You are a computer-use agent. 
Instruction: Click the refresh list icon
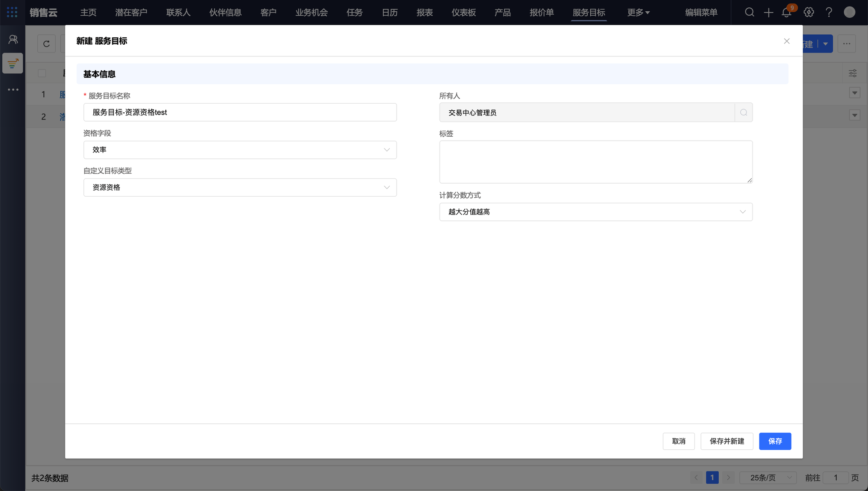point(46,44)
